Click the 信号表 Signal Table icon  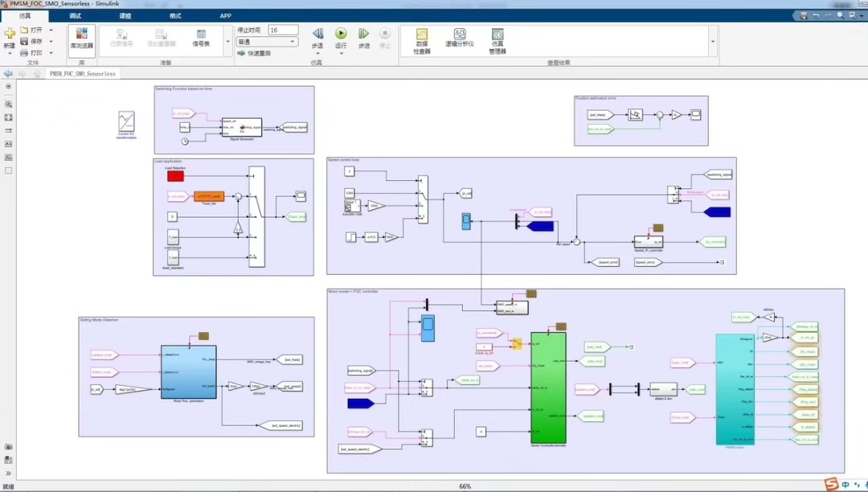click(x=201, y=38)
